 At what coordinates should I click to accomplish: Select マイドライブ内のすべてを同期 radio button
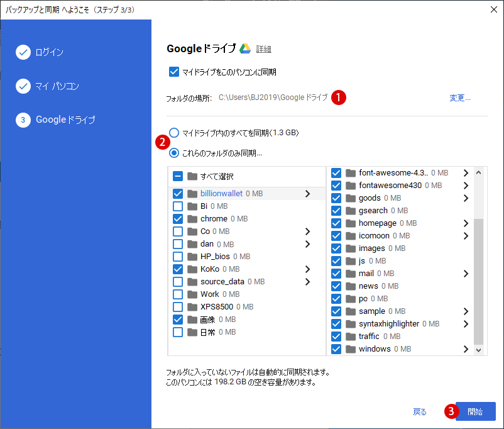pos(174,133)
